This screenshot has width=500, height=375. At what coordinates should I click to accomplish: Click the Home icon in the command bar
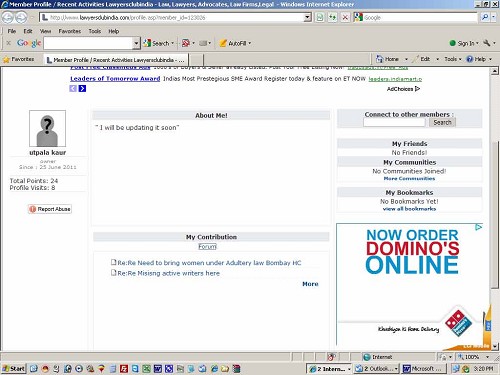click(x=387, y=59)
